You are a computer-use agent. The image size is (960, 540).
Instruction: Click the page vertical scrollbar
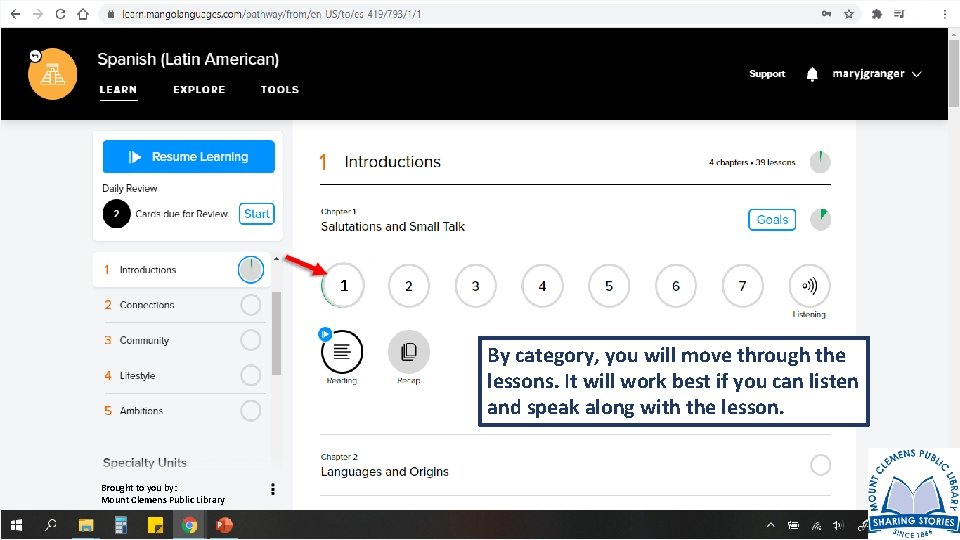tap(954, 73)
